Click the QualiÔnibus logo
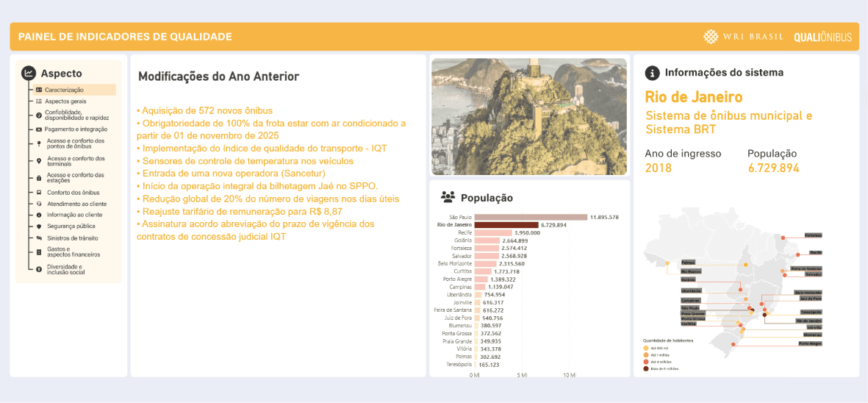The width and height of the screenshot is (868, 403). [x=822, y=37]
